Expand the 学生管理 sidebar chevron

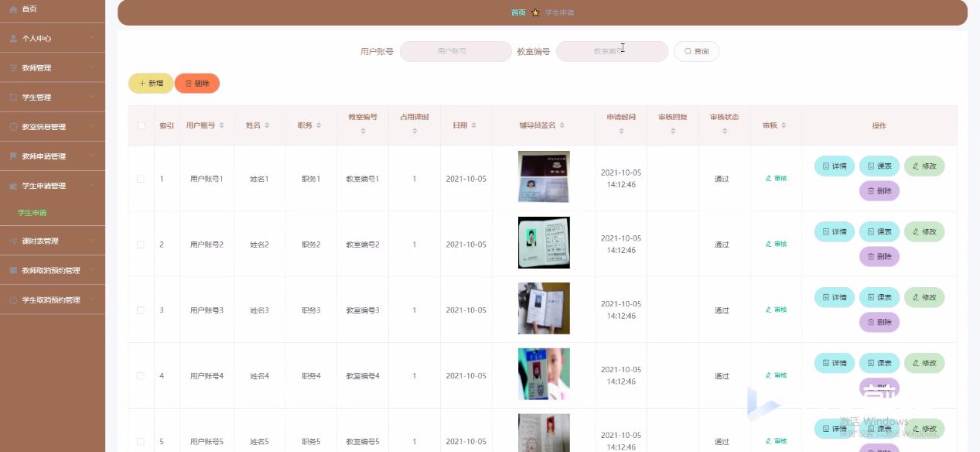(92, 97)
